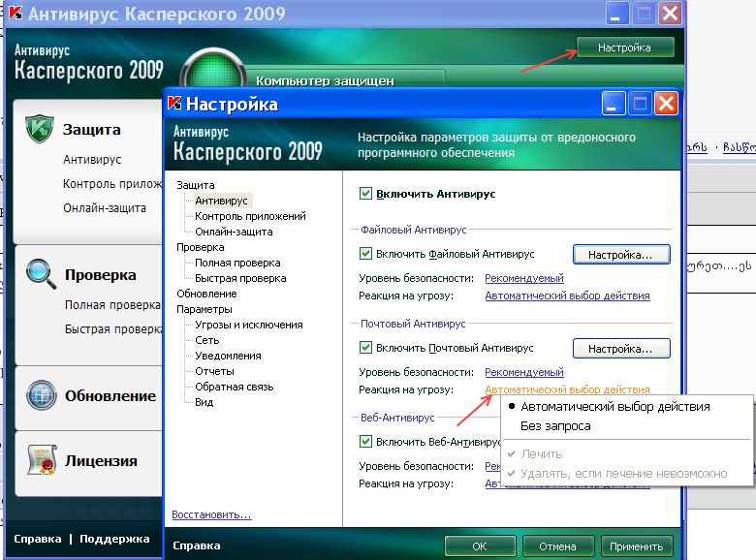
Task: Select Контроль приложений in settings tree
Action: (250, 216)
